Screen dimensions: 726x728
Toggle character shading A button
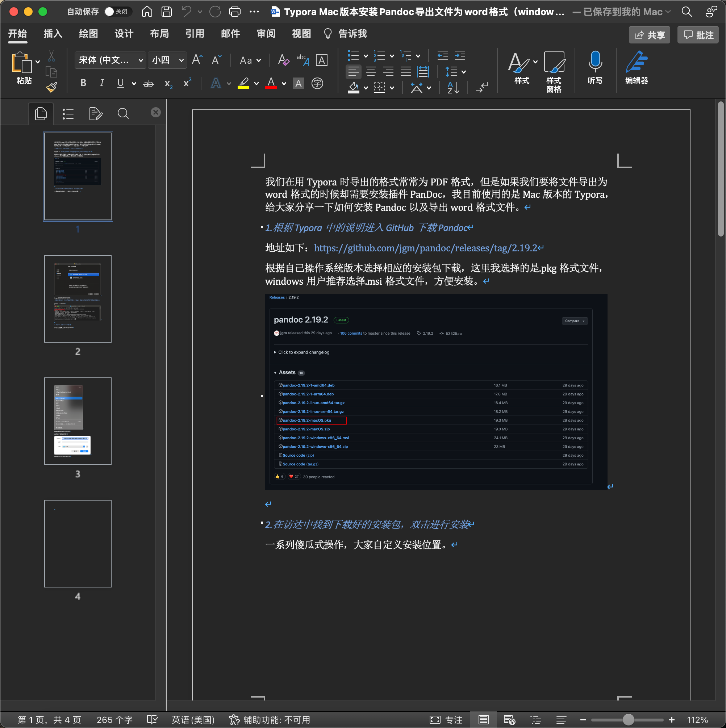pos(299,83)
